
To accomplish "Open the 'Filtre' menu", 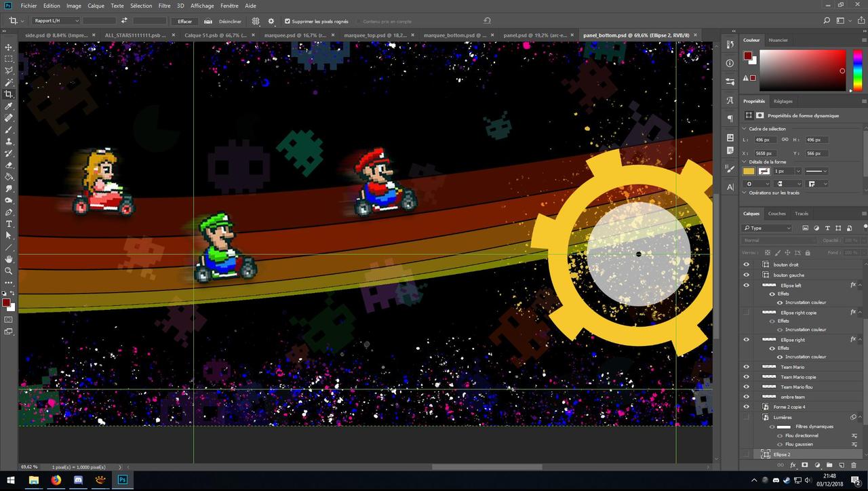I will (164, 5).
